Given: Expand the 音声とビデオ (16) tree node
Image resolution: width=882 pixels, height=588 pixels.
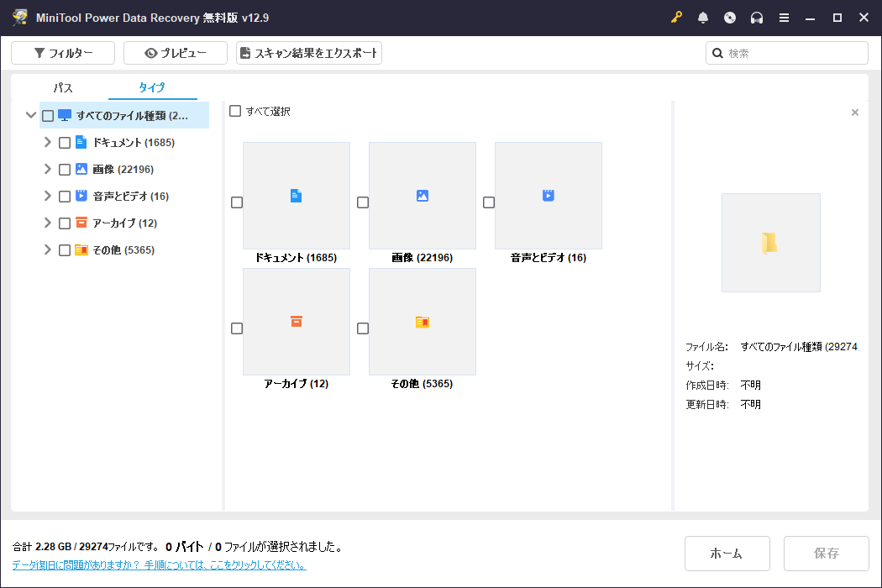Looking at the screenshot, I should tap(48, 196).
